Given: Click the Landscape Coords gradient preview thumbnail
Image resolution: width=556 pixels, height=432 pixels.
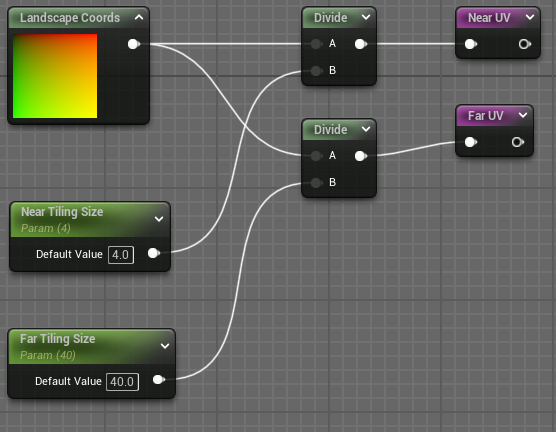Looking at the screenshot, I should 55,76.
